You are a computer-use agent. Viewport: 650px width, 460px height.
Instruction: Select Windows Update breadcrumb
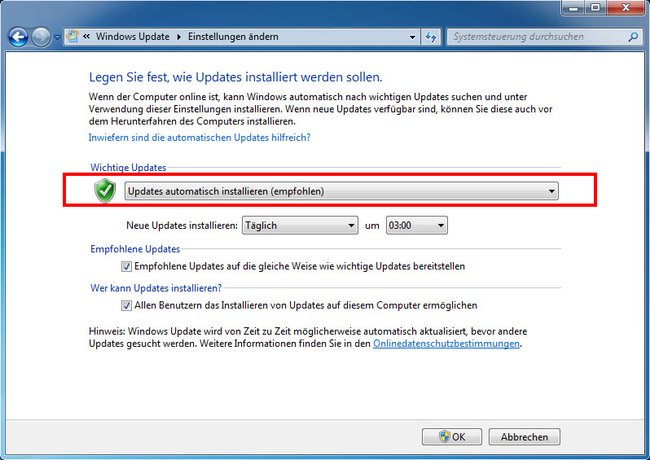click(133, 36)
